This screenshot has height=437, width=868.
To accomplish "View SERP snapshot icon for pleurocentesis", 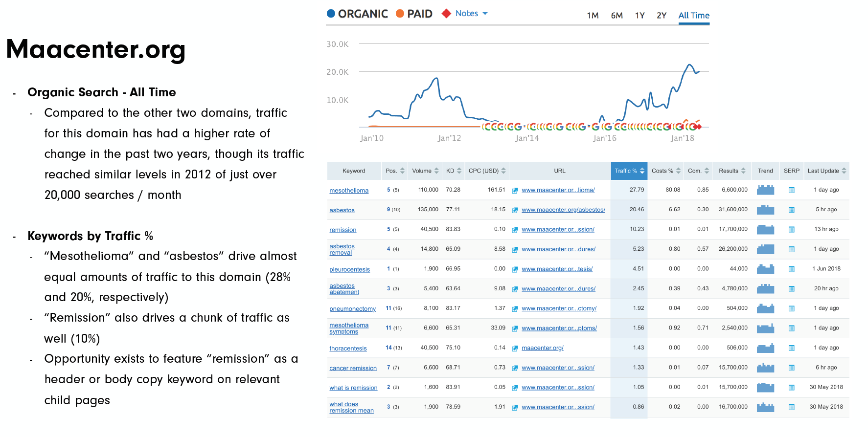I will pyautogui.click(x=791, y=269).
